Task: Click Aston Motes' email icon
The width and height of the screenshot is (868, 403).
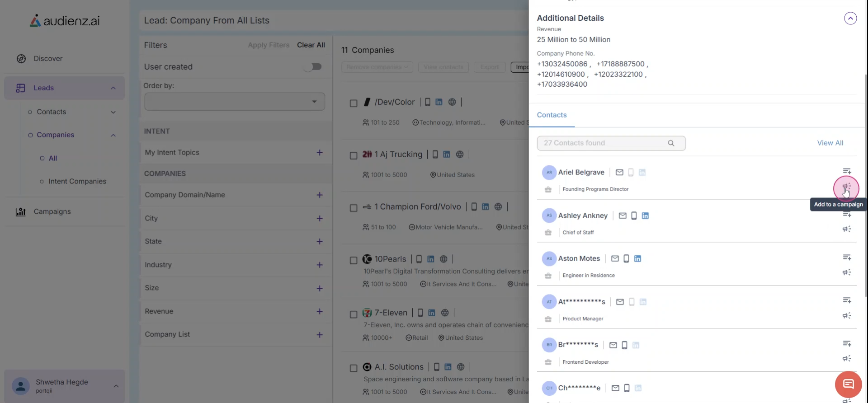Action: [615, 259]
